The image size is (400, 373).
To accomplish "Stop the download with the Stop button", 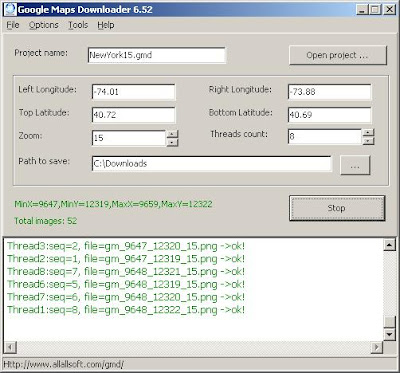I will [x=337, y=208].
